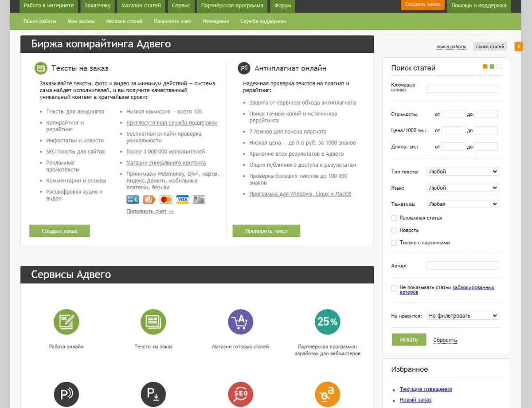This screenshot has width=532, height=408.
Task: Open Новый заказ in Избранное
Action: (x=415, y=400)
